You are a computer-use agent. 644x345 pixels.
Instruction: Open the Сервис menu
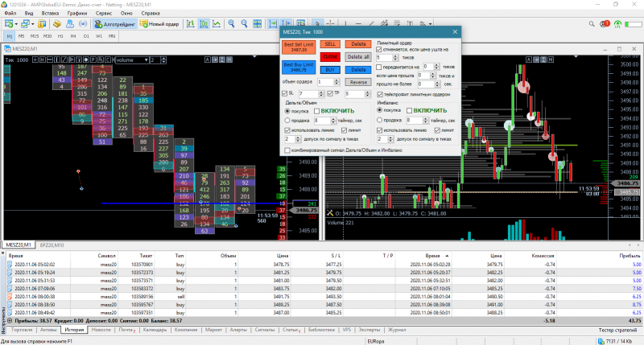click(104, 13)
